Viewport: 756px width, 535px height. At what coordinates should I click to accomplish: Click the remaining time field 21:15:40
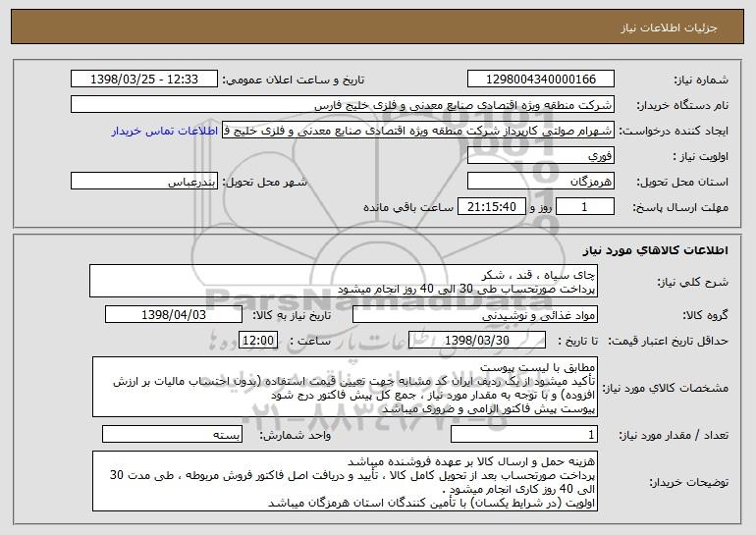point(491,207)
